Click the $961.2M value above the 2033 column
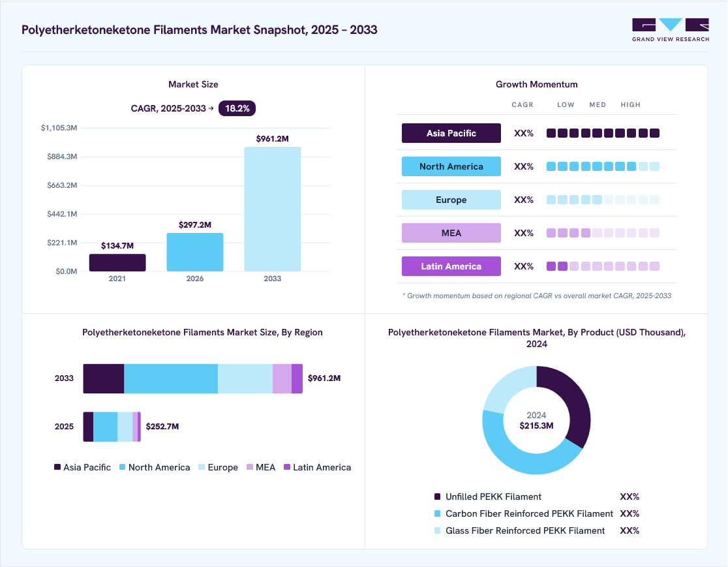Screen dimensions: 728x567 tap(273, 139)
